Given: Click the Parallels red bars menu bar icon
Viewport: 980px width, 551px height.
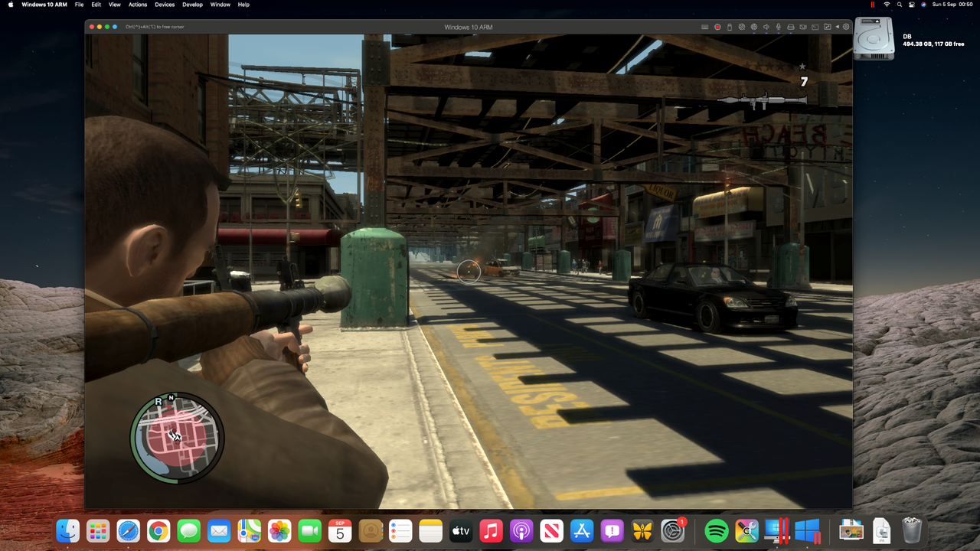Looking at the screenshot, I should (873, 5).
